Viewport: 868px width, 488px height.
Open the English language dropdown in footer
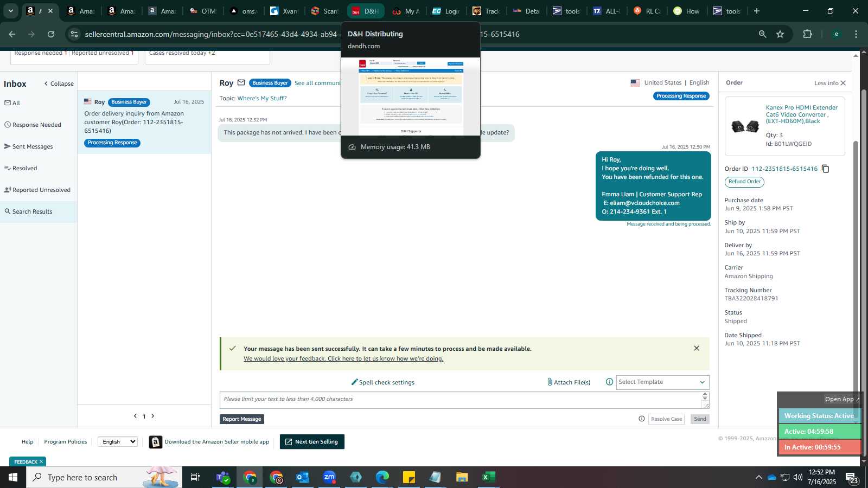(x=118, y=442)
